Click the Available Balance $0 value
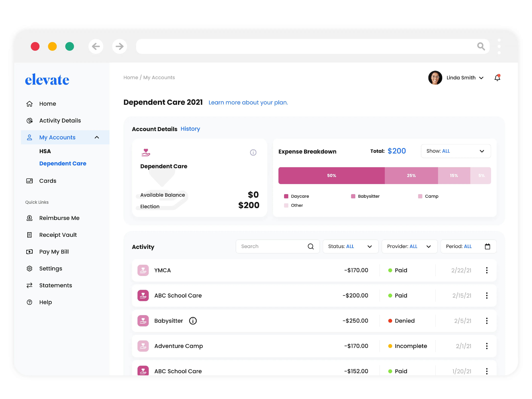Image resolution: width=532 pixels, height=399 pixels. tap(253, 195)
